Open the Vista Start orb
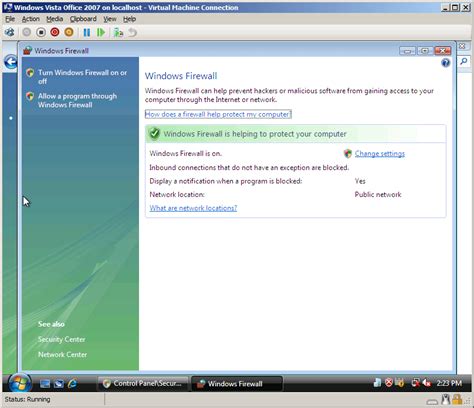The width and height of the screenshot is (474, 408). click(20, 383)
